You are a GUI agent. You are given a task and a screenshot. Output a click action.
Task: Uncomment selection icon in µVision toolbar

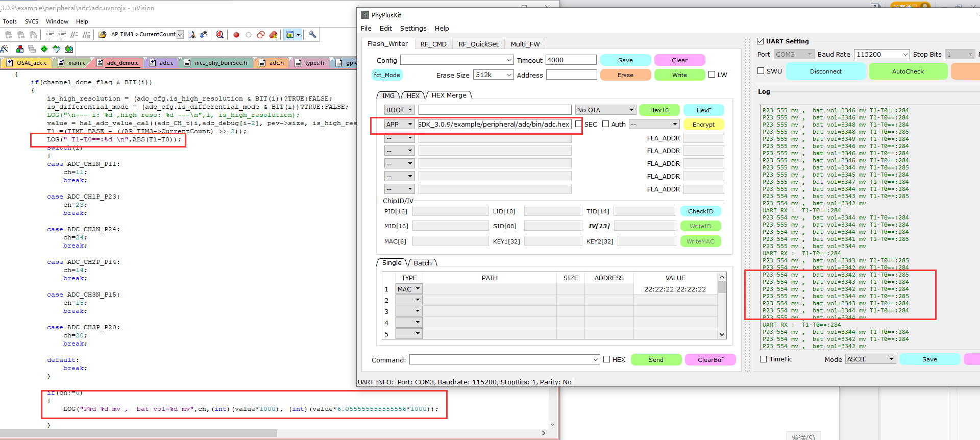click(86, 35)
